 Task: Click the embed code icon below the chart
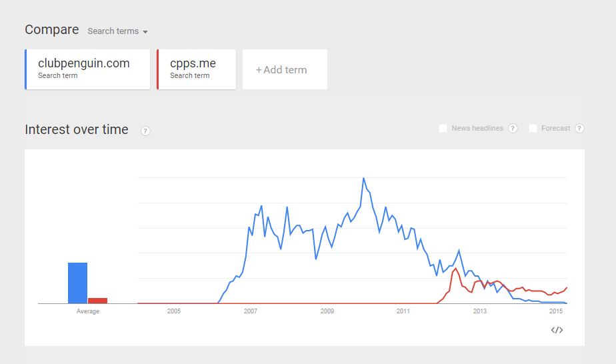[x=557, y=329]
